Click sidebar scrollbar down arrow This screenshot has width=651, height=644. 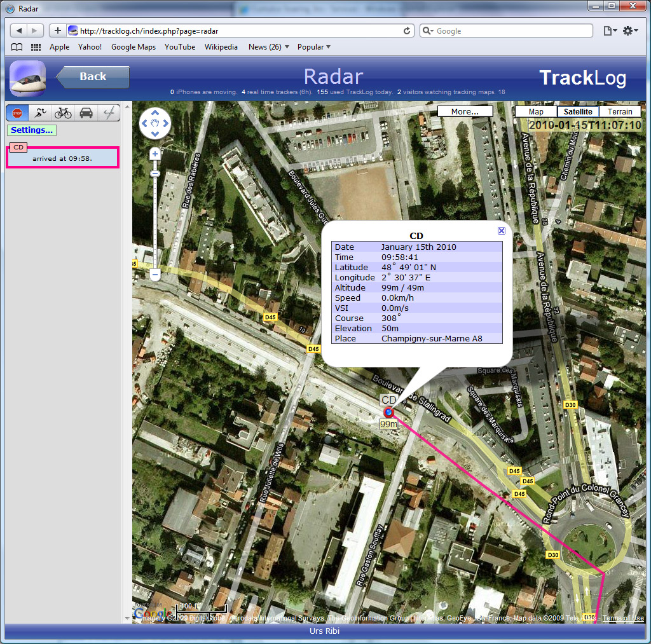(x=127, y=619)
